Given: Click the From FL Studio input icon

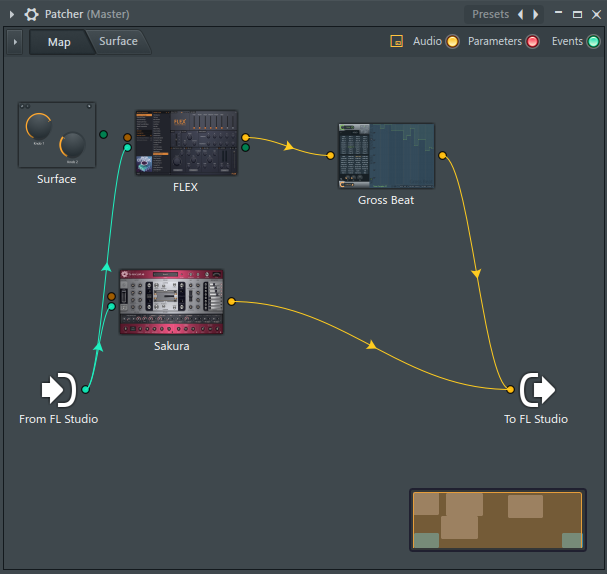Looking at the screenshot, I should click(58, 389).
